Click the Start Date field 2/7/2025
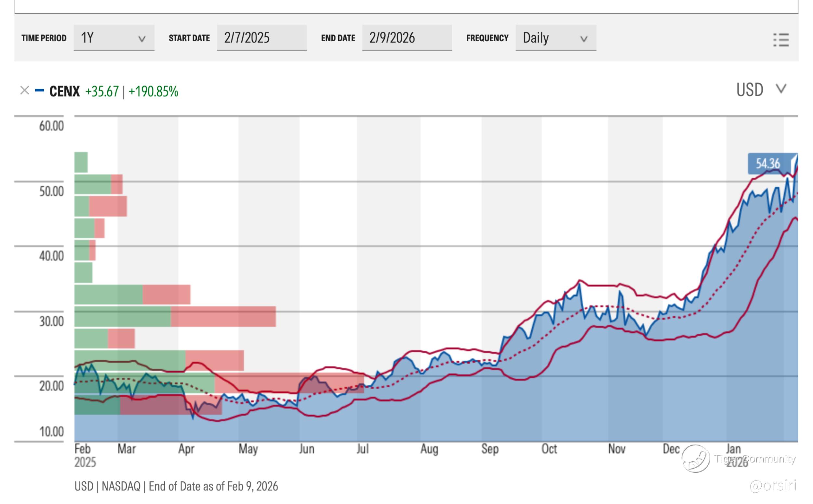The width and height of the screenshot is (813, 504). [261, 38]
